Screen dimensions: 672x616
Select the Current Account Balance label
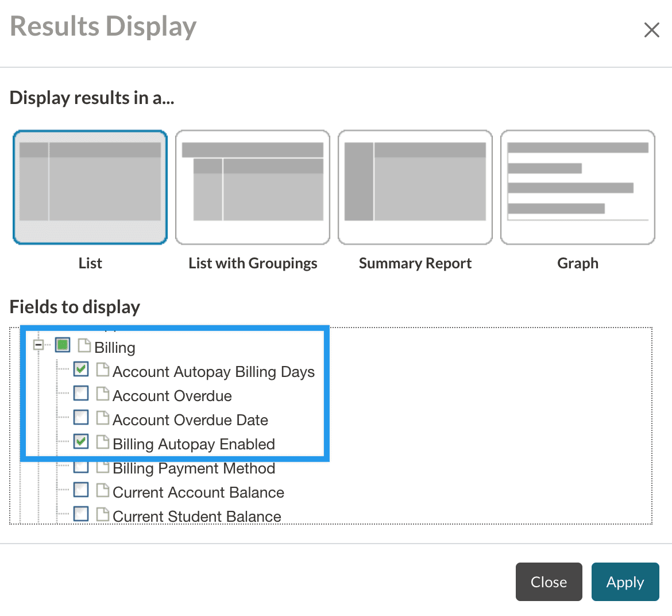pyautogui.click(x=198, y=492)
